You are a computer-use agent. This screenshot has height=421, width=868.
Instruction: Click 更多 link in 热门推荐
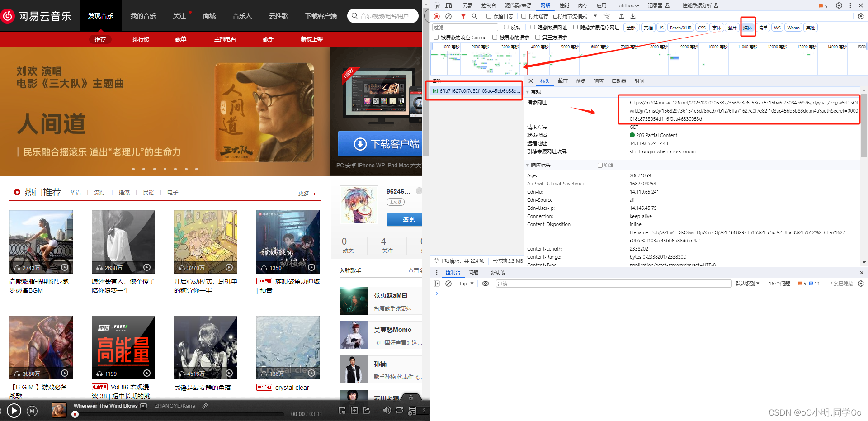307,193
